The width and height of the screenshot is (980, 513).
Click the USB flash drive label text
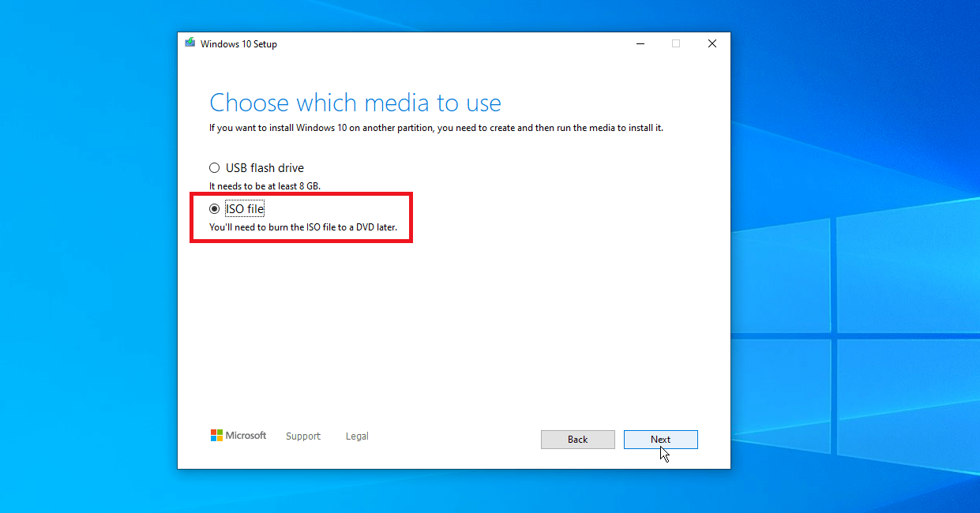pos(264,167)
